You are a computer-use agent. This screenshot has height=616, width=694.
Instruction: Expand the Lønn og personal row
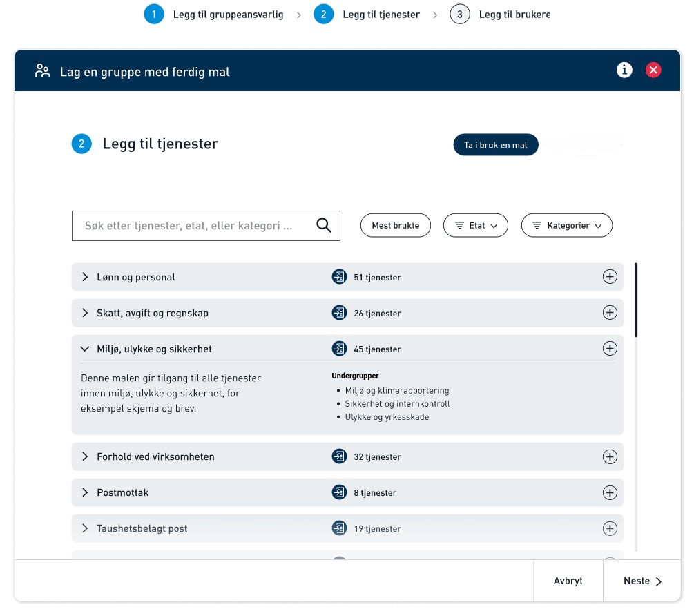pyautogui.click(x=86, y=277)
